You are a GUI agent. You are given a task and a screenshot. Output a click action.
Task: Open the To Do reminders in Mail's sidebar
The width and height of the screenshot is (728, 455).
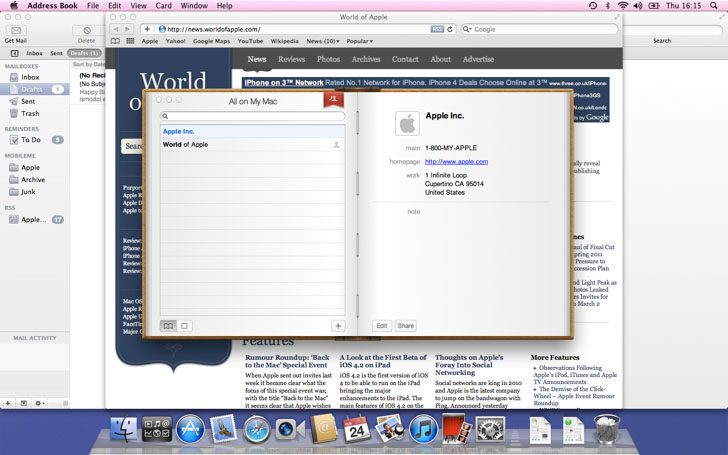pyautogui.click(x=31, y=140)
